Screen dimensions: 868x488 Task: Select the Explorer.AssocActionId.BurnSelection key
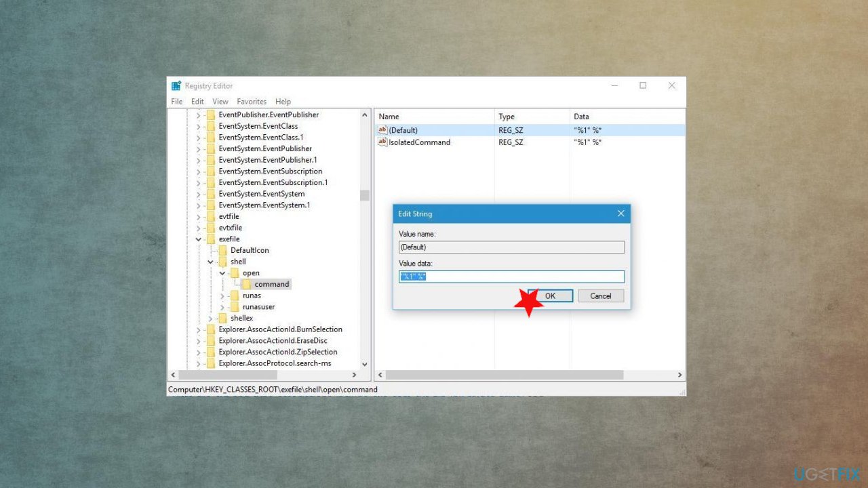pyautogui.click(x=279, y=329)
